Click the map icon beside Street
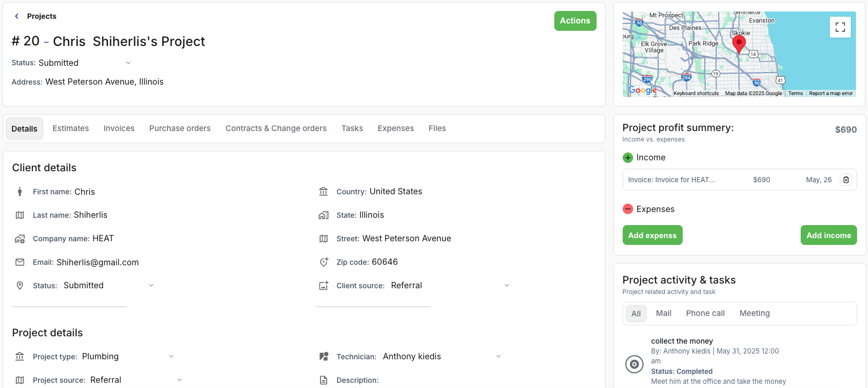Image resolution: width=868 pixels, height=388 pixels. pos(324,239)
